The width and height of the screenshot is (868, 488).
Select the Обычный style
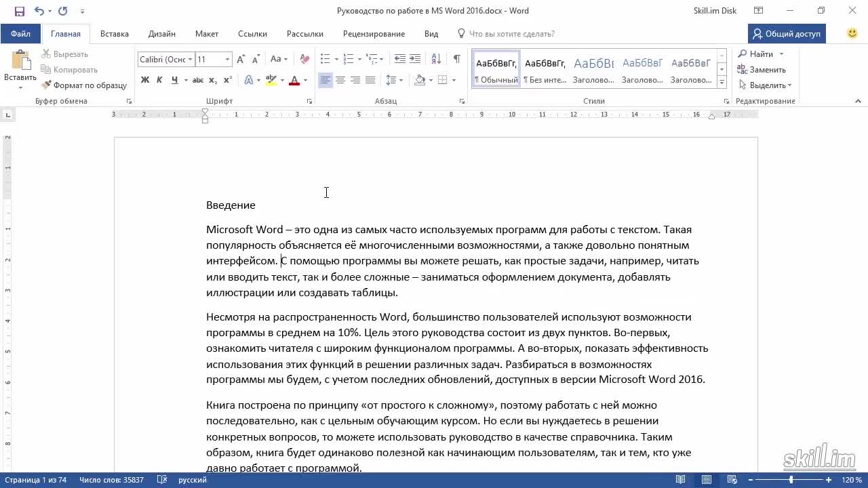pyautogui.click(x=496, y=70)
